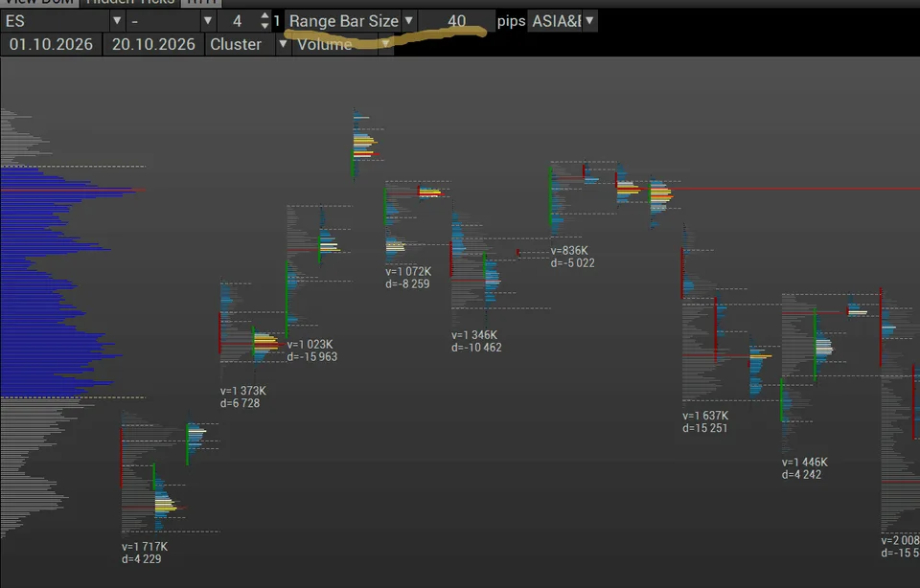Open the dash dropdown beside ES
Screen dimensions: 920x588
207,21
